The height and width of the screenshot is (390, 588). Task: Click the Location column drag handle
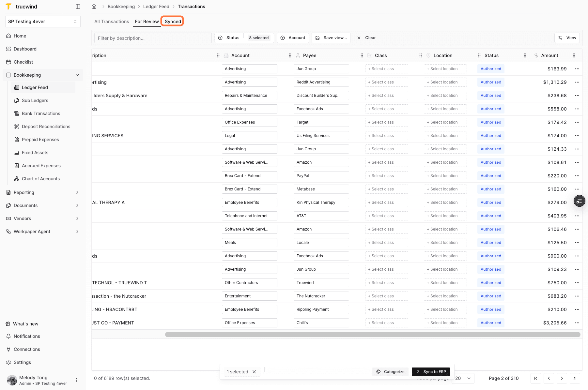[x=479, y=55]
